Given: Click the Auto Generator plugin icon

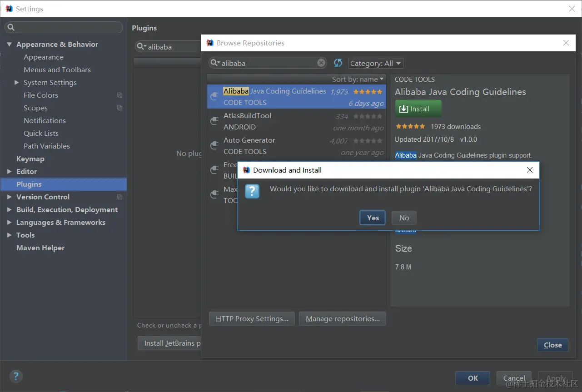Looking at the screenshot, I should click(214, 145).
